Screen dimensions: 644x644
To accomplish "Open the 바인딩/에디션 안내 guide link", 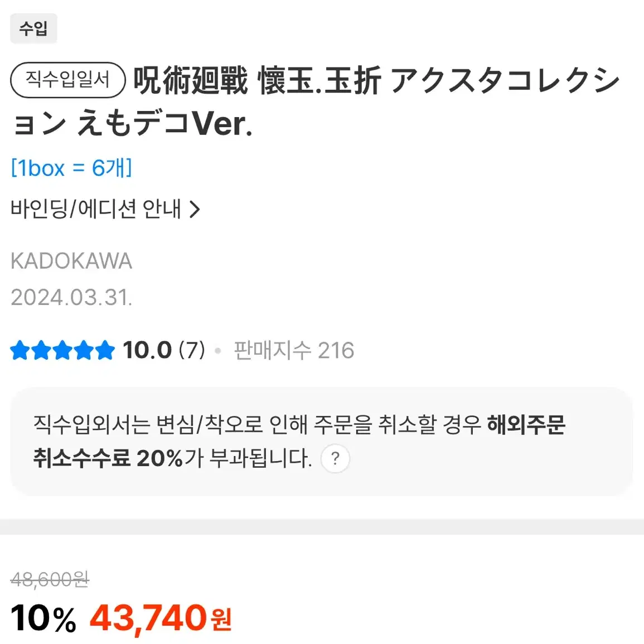I will (96, 210).
